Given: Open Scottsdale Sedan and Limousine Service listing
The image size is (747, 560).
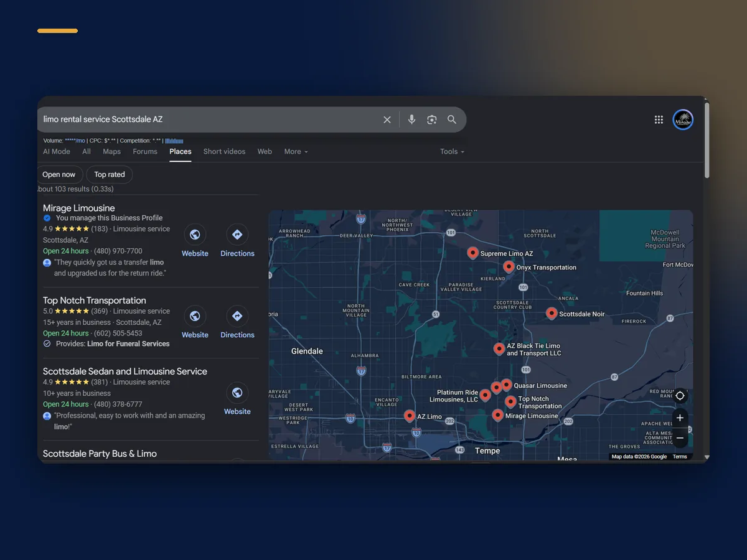Looking at the screenshot, I should click(125, 371).
